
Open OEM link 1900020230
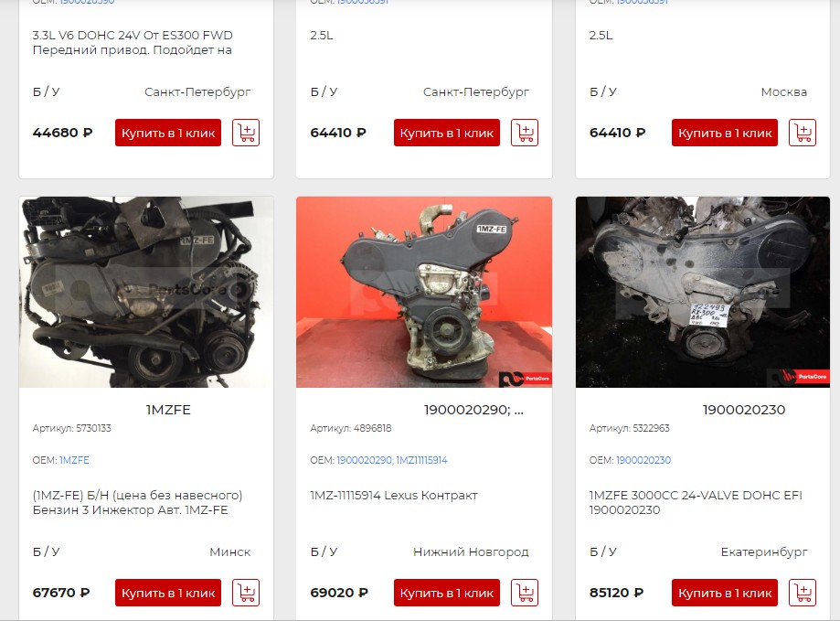coord(643,460)
